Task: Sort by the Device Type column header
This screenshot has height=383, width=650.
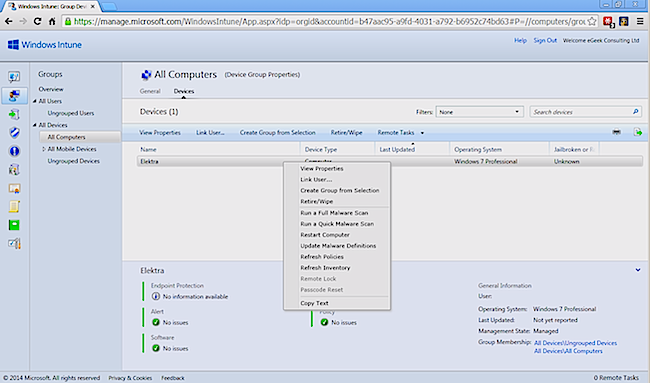Action: 321,150
